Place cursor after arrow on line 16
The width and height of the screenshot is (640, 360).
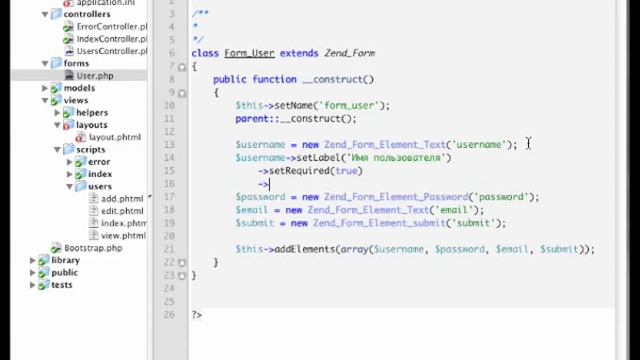(x=269, y=184)
